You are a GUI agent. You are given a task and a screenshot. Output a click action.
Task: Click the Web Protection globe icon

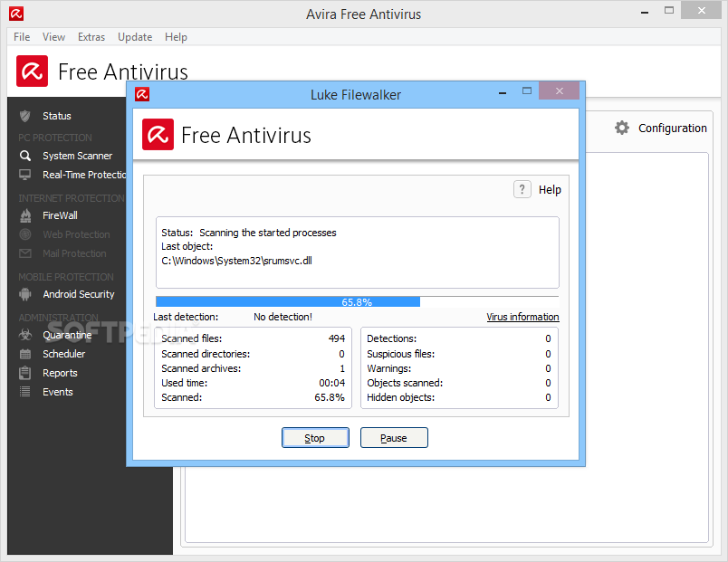pyautogui.click(x=25, y=234)
